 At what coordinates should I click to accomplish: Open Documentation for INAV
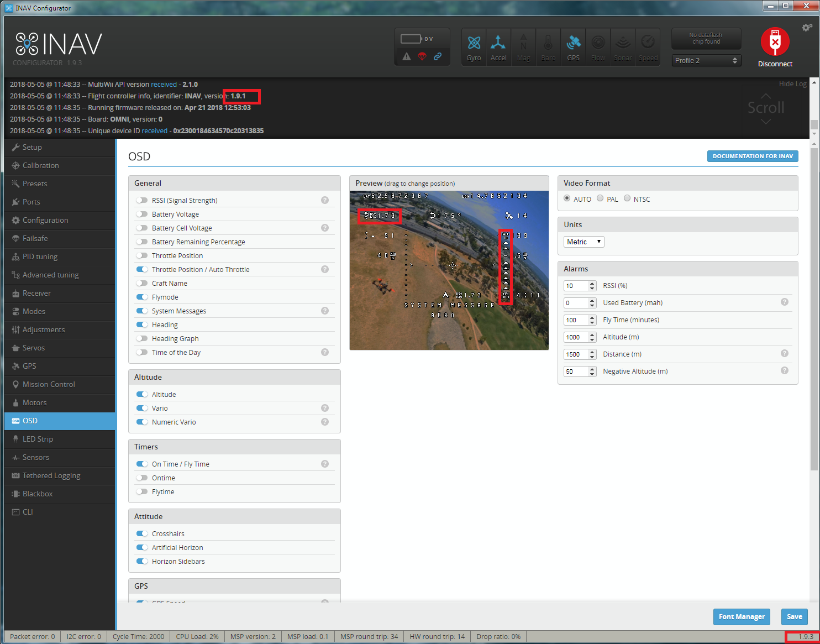click(753, 156)
